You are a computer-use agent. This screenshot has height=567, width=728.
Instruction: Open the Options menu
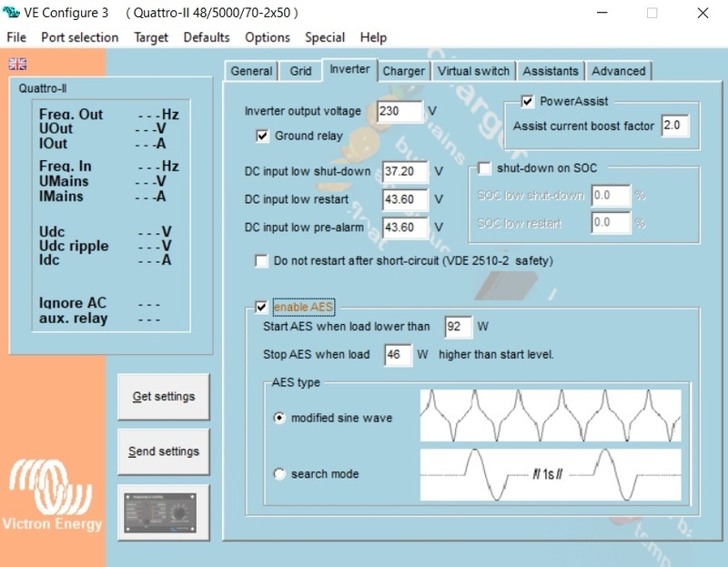[268, 37]
